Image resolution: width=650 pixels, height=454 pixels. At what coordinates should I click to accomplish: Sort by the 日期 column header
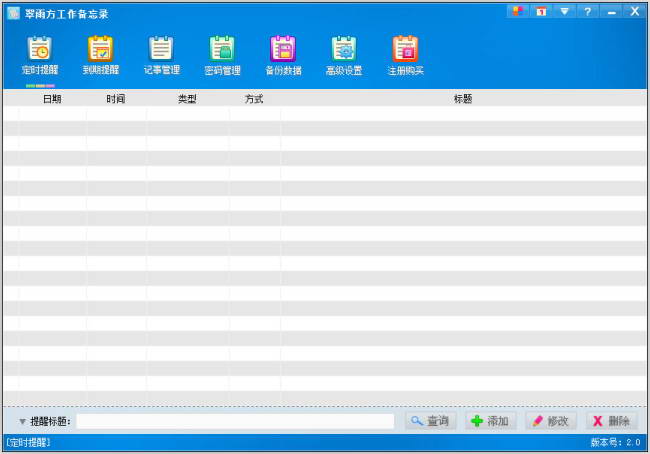[52, 99]
